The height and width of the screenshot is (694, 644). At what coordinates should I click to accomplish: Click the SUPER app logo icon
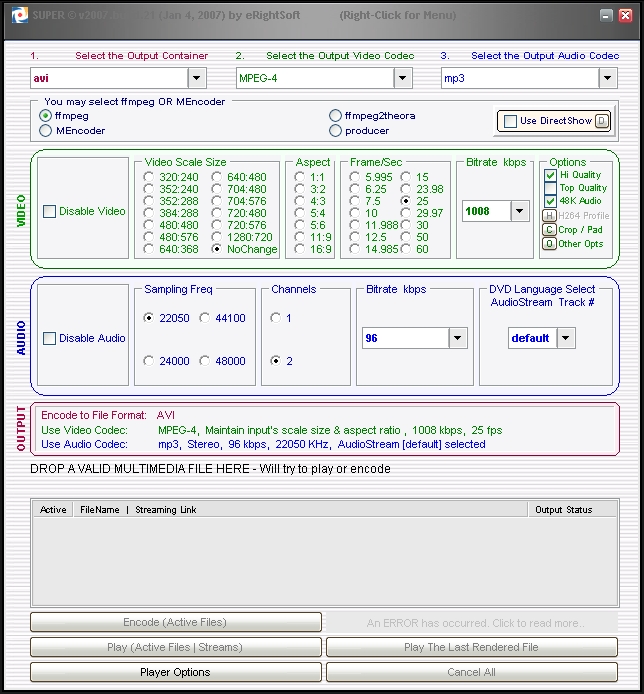[19, 15]
